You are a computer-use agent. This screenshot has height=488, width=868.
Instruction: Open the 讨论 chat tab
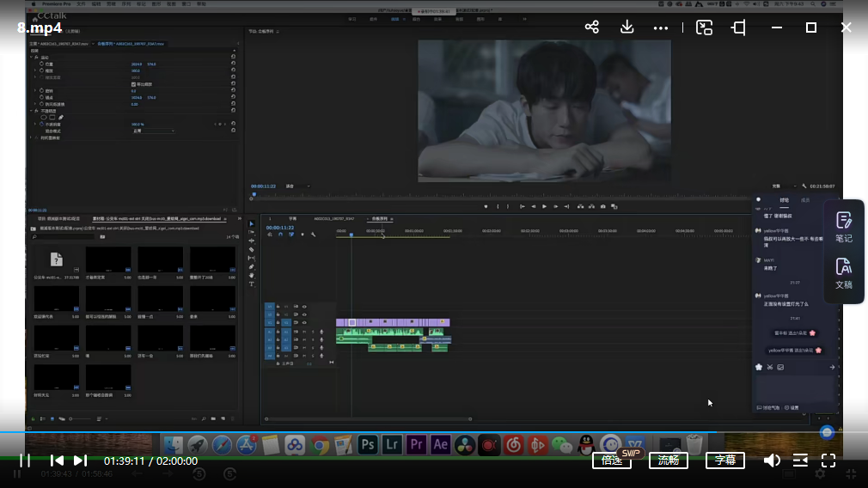click(785, 200)
